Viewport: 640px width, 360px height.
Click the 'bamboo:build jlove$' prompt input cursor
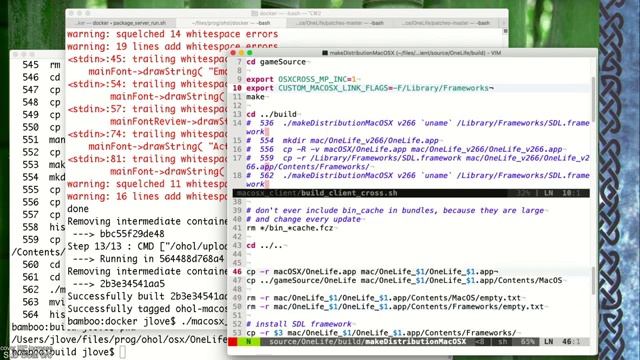[x=122, y=352]
